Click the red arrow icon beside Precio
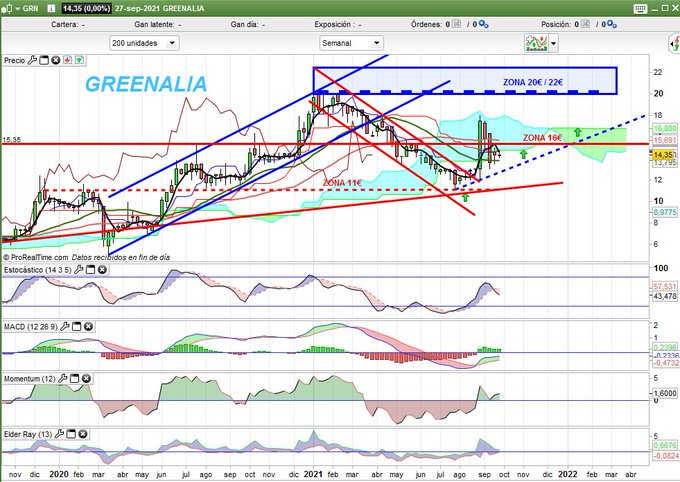 (67, 60)
